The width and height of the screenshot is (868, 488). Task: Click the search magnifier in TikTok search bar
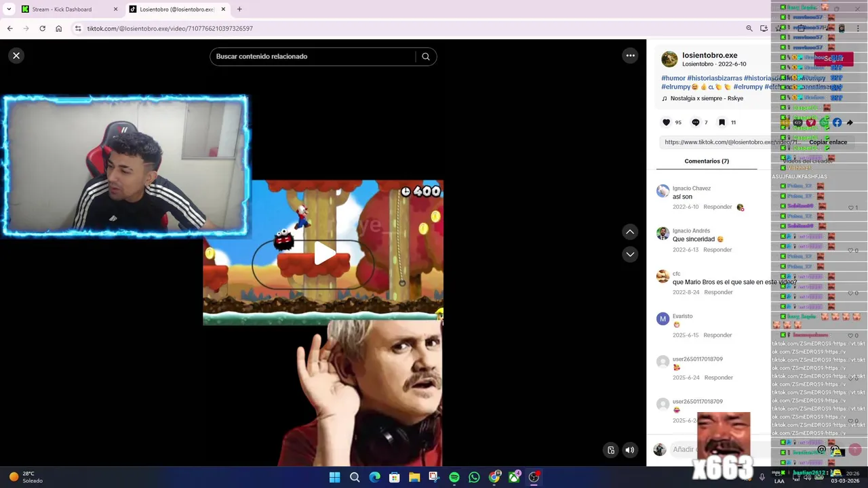click(426, 56)
